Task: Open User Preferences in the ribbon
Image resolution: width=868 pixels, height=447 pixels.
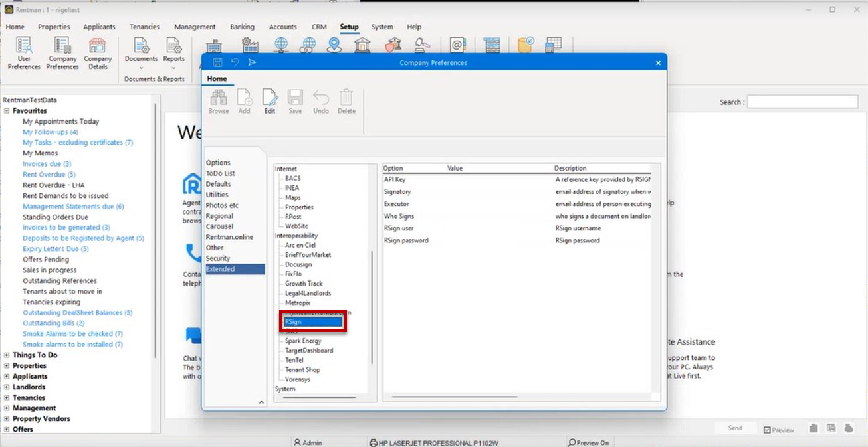Action: tap(24, 54)
